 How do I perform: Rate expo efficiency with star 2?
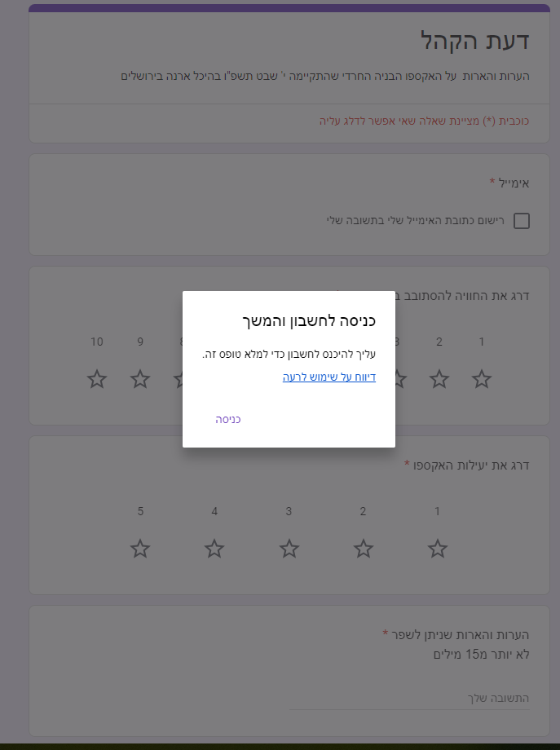pyautogui.click(x=363, y=549)
